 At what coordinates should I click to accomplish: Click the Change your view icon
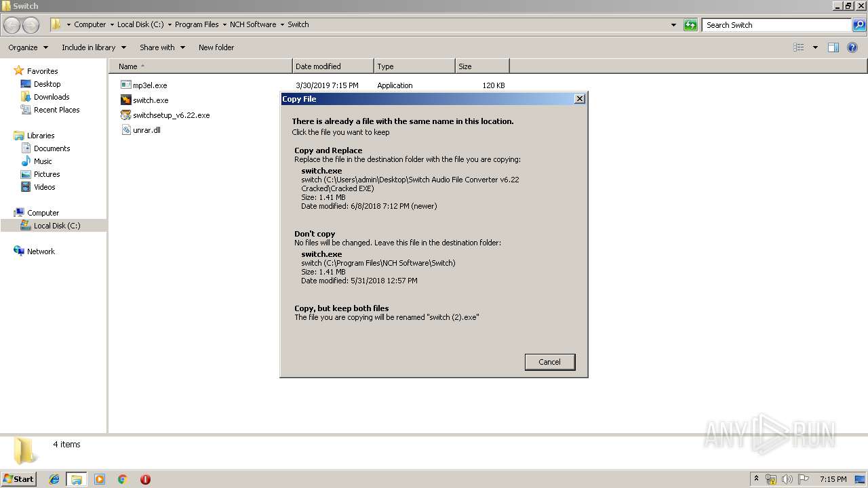pos(799,47)
